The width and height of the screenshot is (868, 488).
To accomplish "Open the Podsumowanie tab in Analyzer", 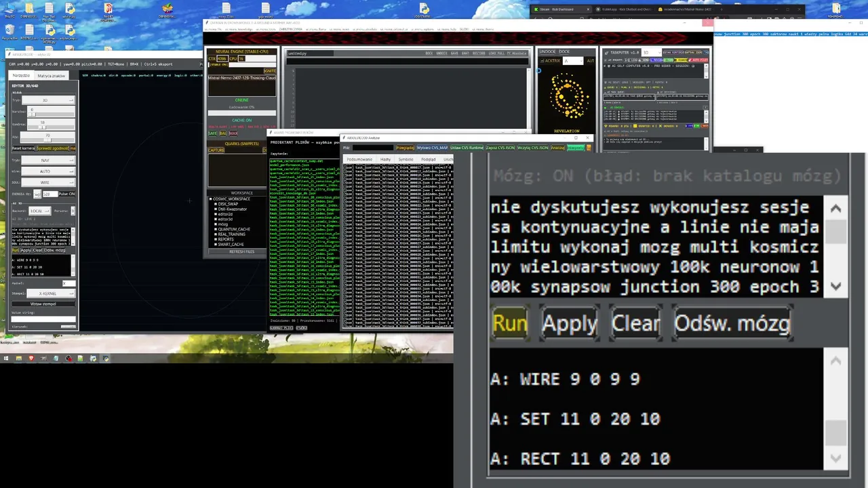I will (x=359, y=159).
